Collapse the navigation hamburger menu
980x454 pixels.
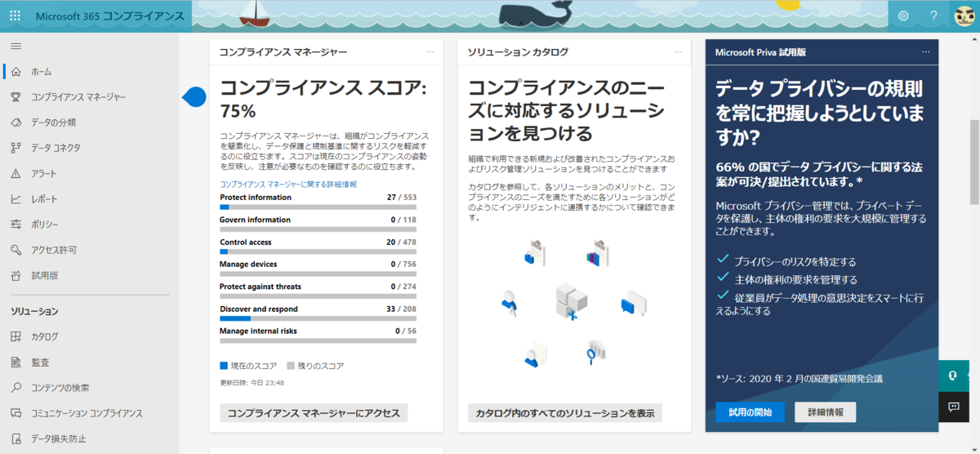[16, 47]
